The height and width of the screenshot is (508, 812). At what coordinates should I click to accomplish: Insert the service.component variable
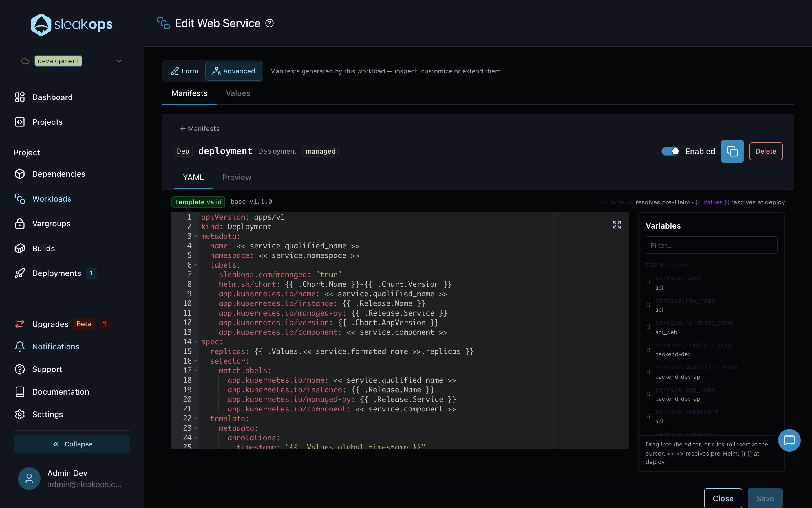(687, 411)
